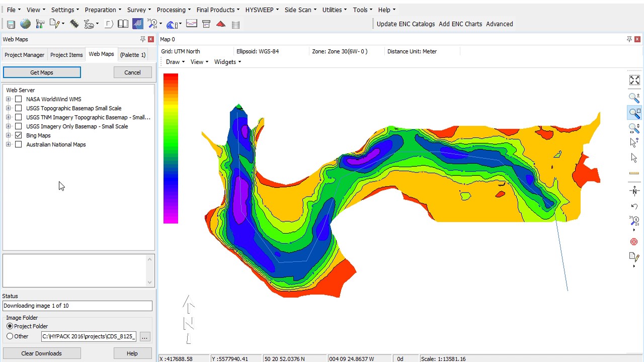This screenshot has height=362, width=644.
Task: Click the zoom extents icon
Action: point(634,80)
